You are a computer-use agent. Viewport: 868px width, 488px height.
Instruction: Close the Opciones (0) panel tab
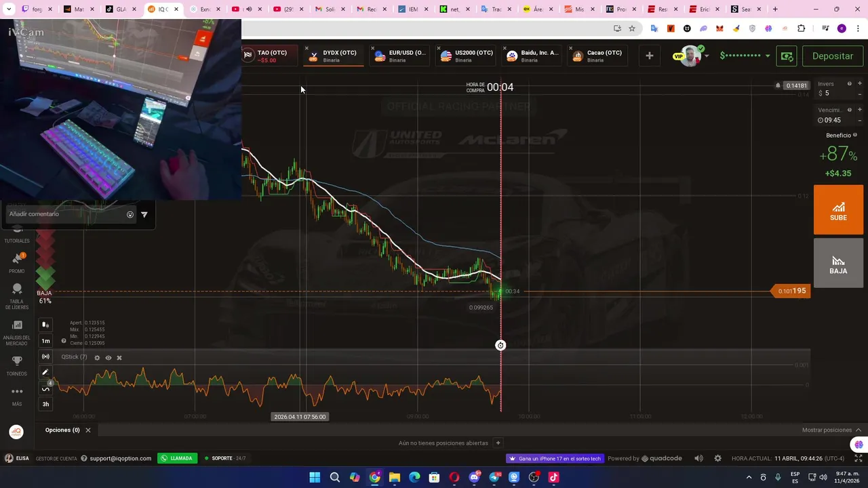pos(88,430)
